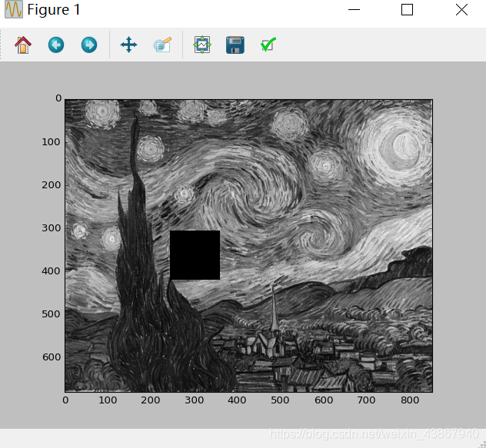Click the x-axis tick label 800
Screen dimensions: 486x448
pos(410,400)
